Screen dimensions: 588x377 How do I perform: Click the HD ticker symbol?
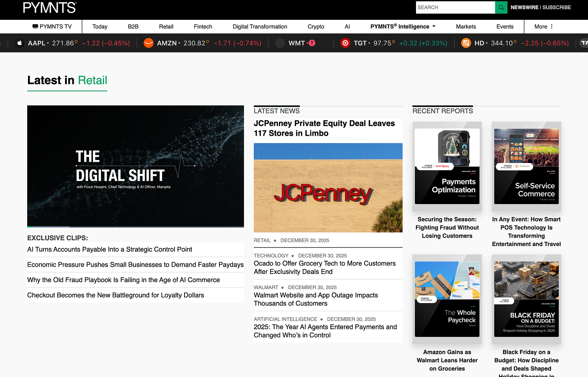pyautogui.click(x=479, y=43)
